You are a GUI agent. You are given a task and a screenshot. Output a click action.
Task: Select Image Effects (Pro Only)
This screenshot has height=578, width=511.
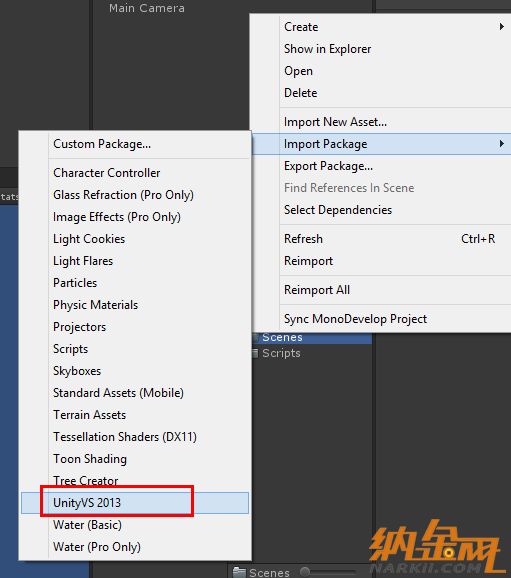pyautogui.click(x=135, y=217)
